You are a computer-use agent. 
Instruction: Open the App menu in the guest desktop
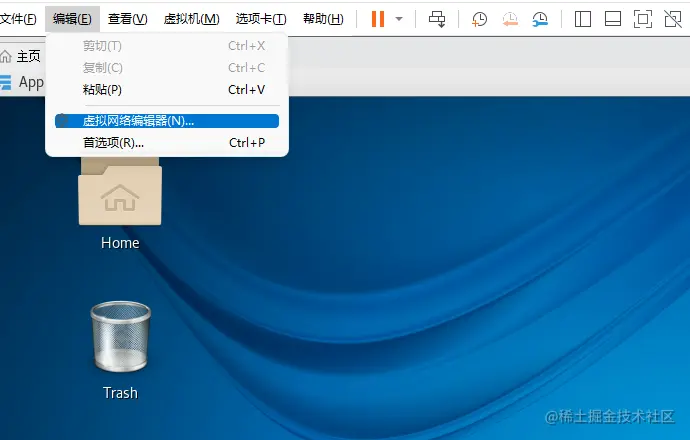tap(22, 83)
